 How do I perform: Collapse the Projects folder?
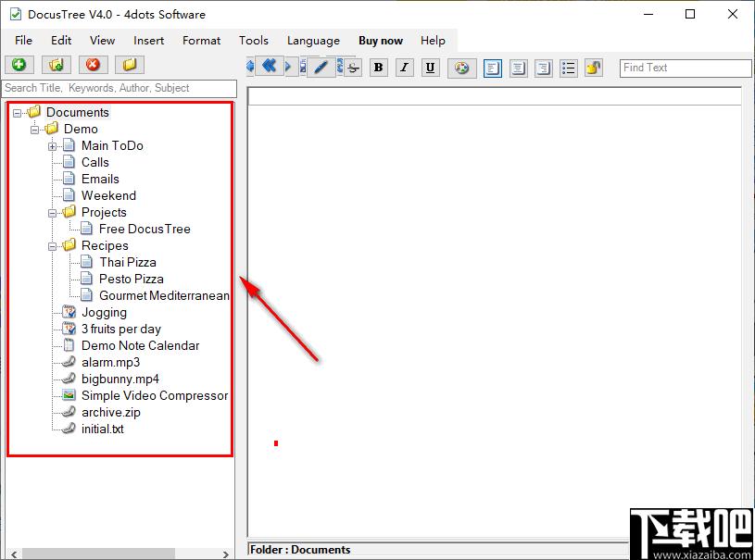pos(53,213)
